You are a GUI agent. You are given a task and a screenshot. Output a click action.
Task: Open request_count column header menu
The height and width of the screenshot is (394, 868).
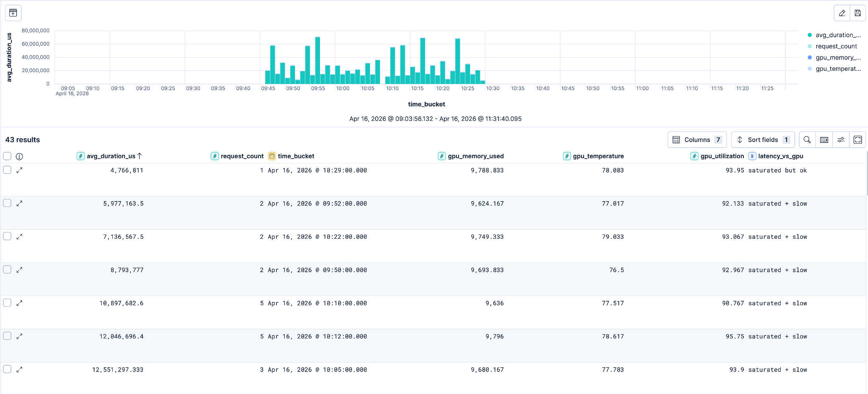coord(242,156)
